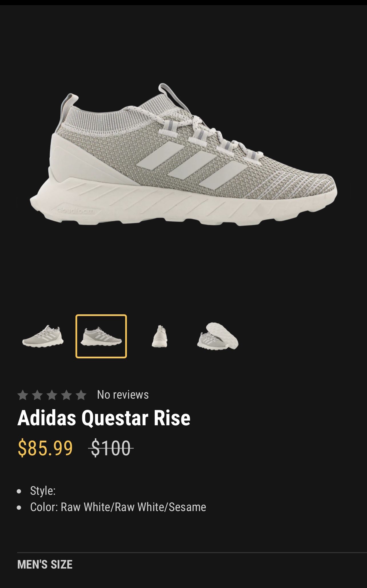Click the sale price $85.99

click(x=45, y=448)
